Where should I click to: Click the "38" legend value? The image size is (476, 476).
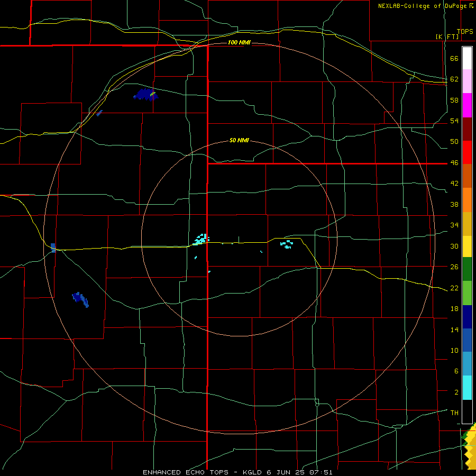coord(454,205)
